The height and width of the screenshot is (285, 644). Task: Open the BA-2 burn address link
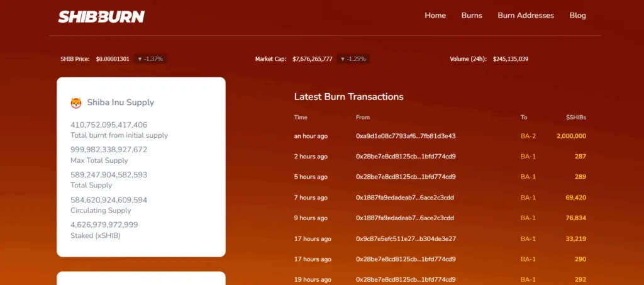click(x=528, y=136)
